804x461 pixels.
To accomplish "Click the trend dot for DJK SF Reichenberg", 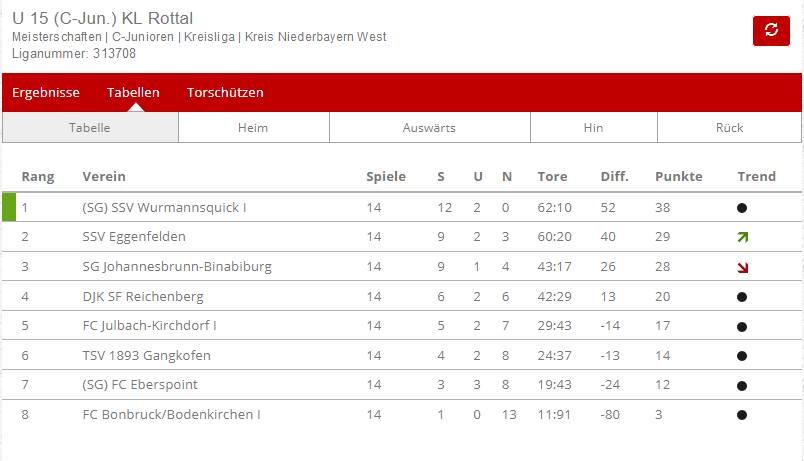I will [741, 297].
